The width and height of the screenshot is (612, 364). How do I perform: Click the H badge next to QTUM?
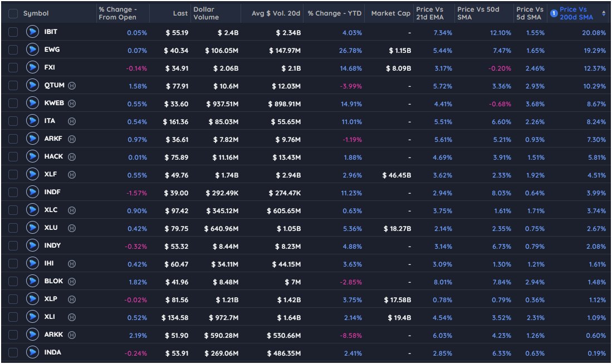pos(72,86)
